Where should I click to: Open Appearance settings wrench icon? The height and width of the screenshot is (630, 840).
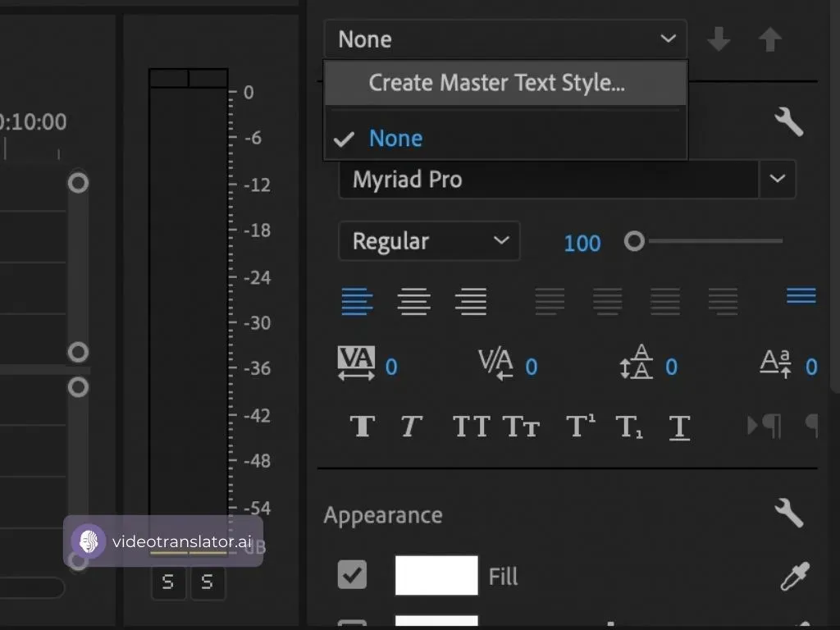click(788, 513)
